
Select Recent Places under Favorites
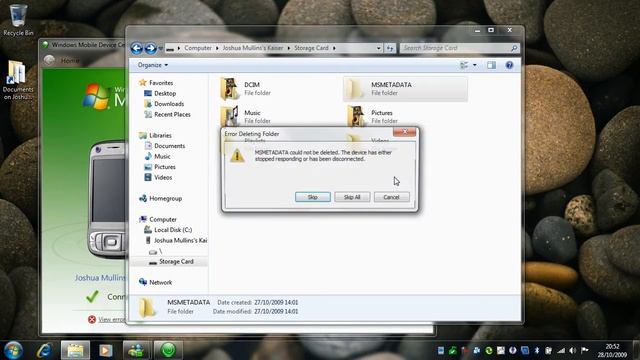(172, 115)
